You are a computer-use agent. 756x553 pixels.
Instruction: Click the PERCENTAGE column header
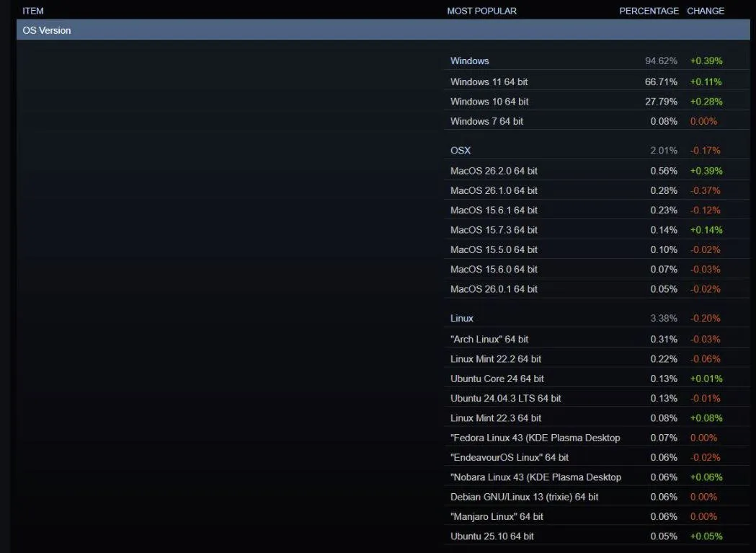point(649,11)
